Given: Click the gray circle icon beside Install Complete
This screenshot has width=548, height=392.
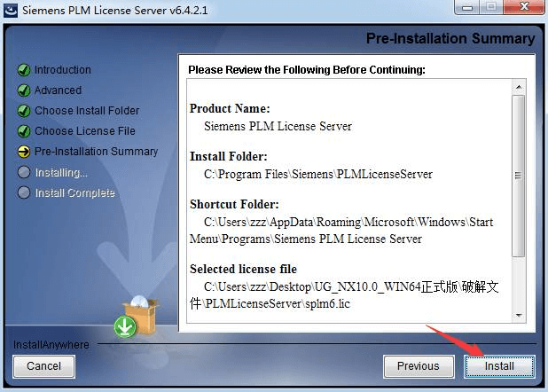Looking at the screenshot, I should [x=24, y=192].
